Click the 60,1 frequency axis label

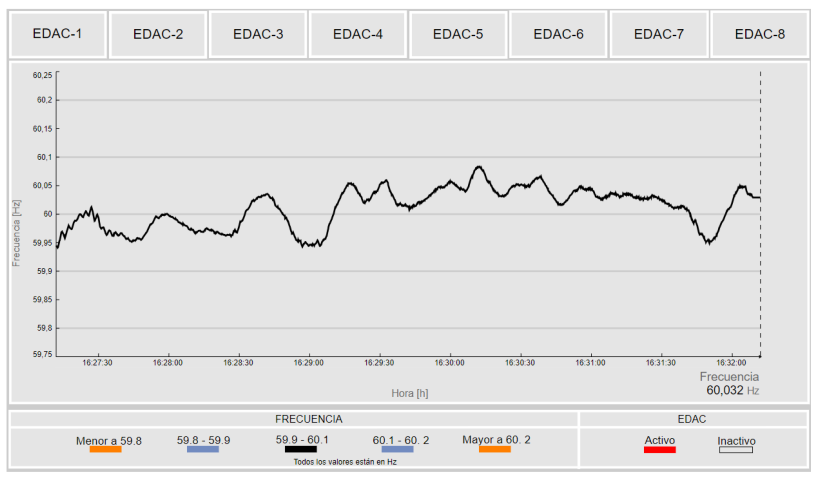[x=45, y=157]
